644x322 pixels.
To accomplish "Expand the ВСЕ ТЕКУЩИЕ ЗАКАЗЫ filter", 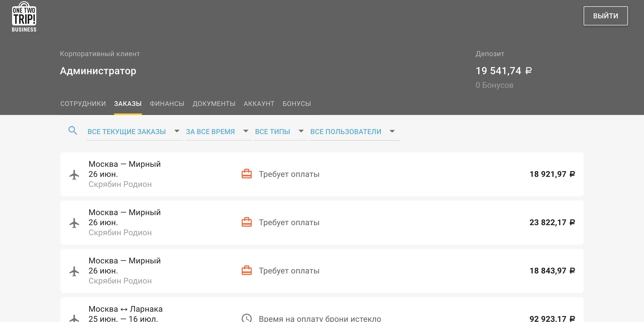I will coord(135,132).
